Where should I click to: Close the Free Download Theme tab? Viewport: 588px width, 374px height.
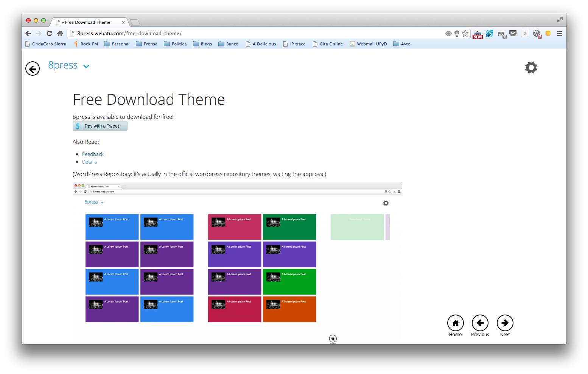point(123,22)
